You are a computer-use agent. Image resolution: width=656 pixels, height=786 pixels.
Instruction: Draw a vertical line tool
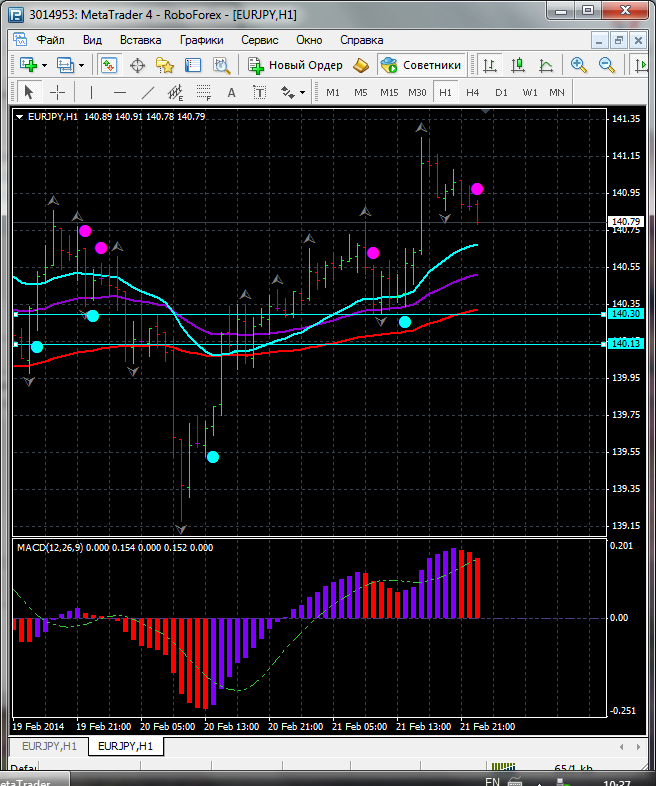click(91, 92)
